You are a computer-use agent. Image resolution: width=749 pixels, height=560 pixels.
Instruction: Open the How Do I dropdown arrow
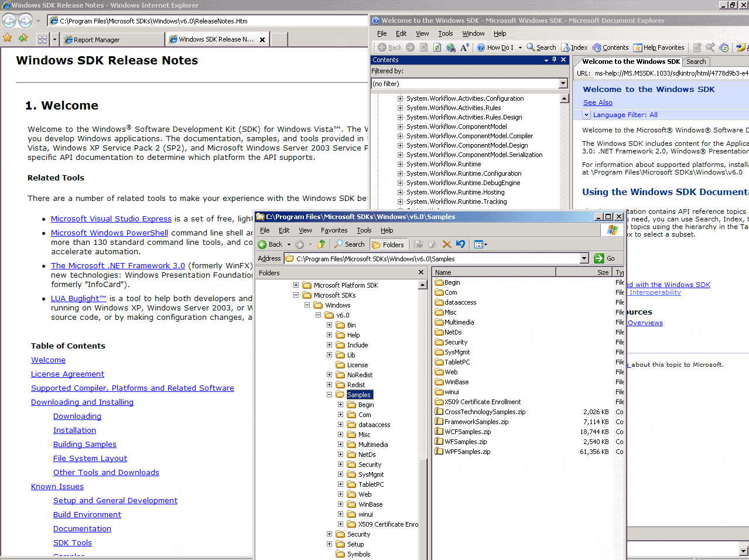[520, 47]
